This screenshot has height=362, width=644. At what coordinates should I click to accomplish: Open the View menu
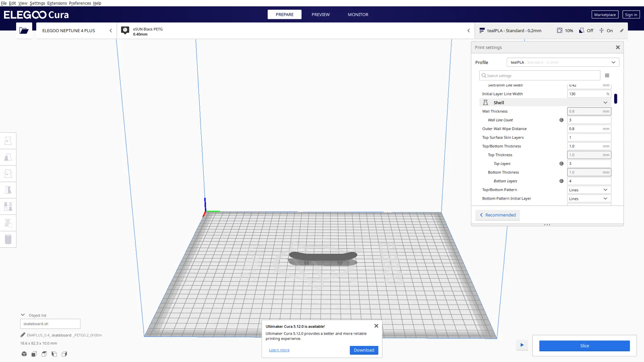(23, 3)
